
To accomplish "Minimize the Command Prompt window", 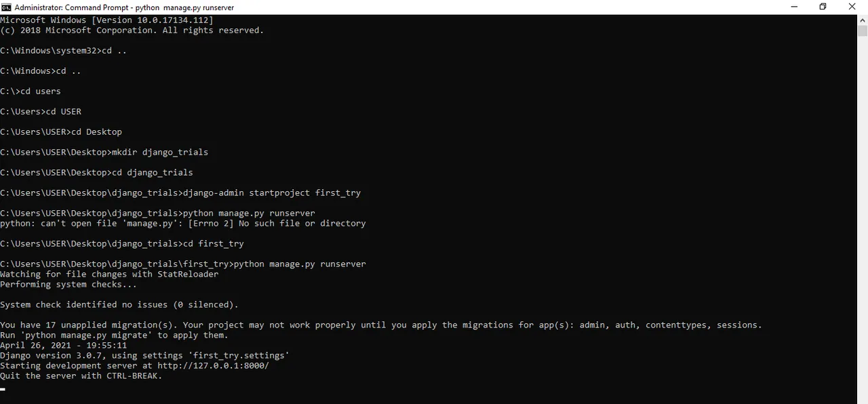I will click(x=794, y=7).
